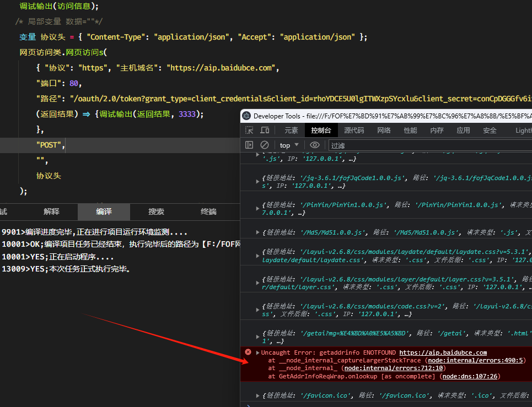The image size is (532, 407).
Task: Switch to the 控制台 tab
Action: pos(321,130)
